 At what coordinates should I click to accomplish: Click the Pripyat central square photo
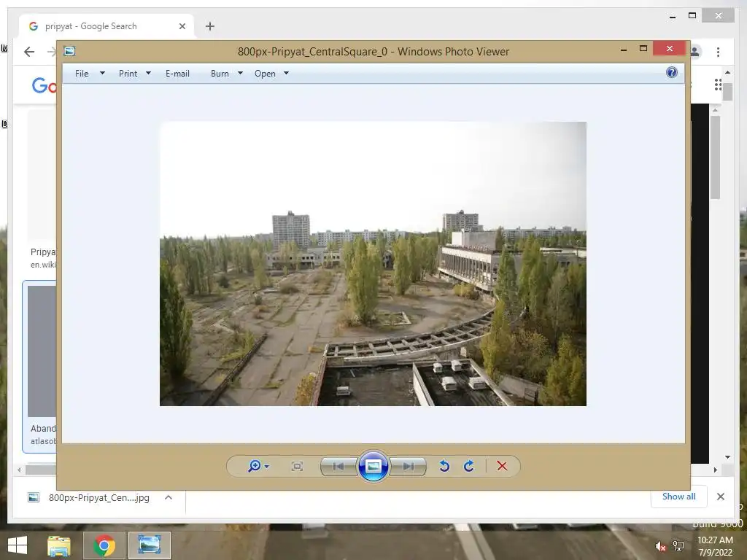point(373,264)
